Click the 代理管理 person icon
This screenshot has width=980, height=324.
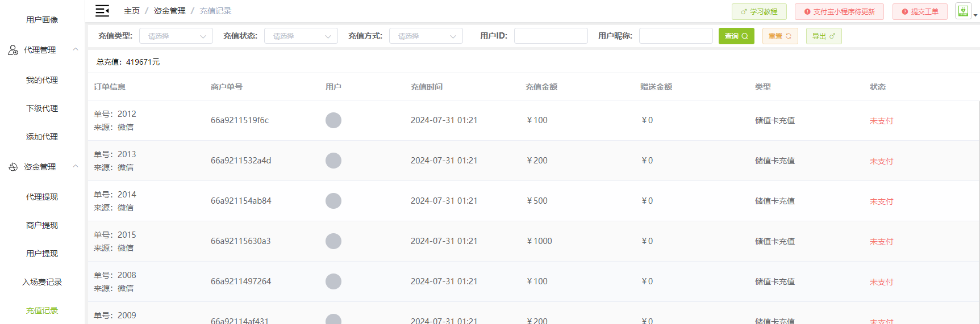[x=13, y=50]
